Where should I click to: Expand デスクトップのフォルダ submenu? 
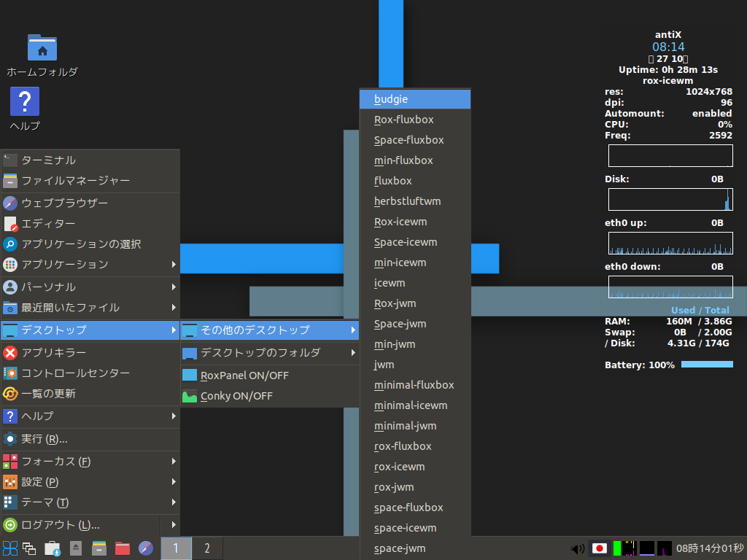point(270,352)
